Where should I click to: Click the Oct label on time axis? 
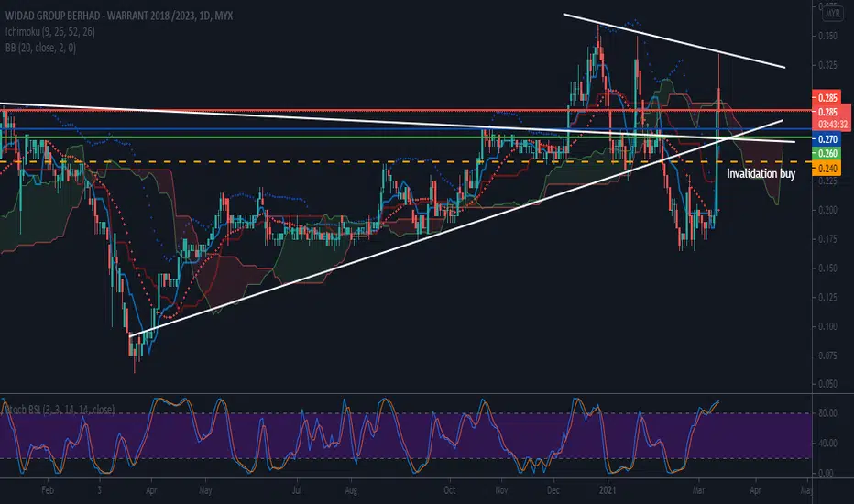point(449,490)
